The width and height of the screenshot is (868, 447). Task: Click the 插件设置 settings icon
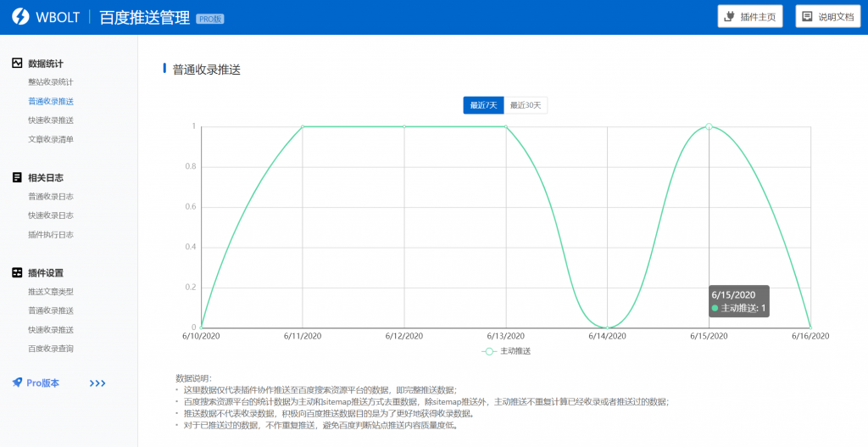point(17,272)
